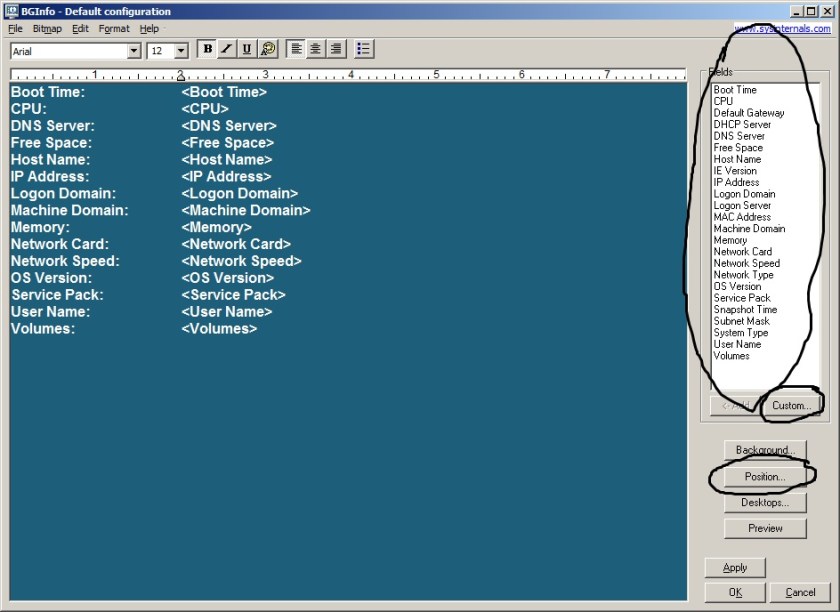Open the Arial font name dropdown
The image size is (840, 612).
(x=134, y=50)
